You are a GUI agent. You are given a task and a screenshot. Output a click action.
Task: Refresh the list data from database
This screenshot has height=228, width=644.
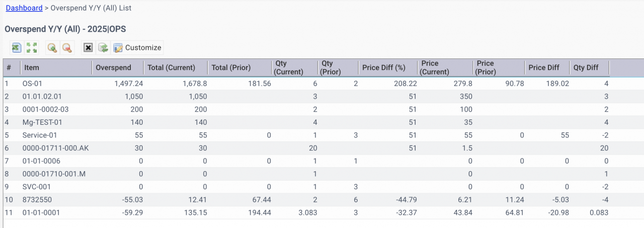(x=103, y=48)
